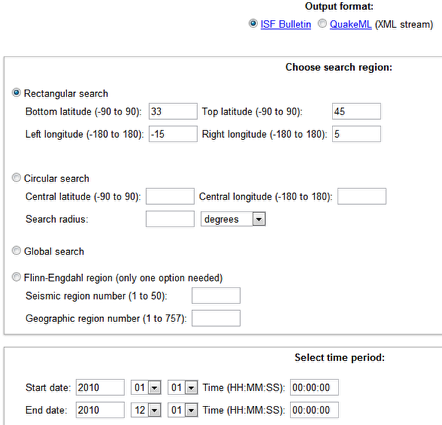Viewport: 442px width, 425px height.
Task: Click the End date time field
Action: point(314,410)
